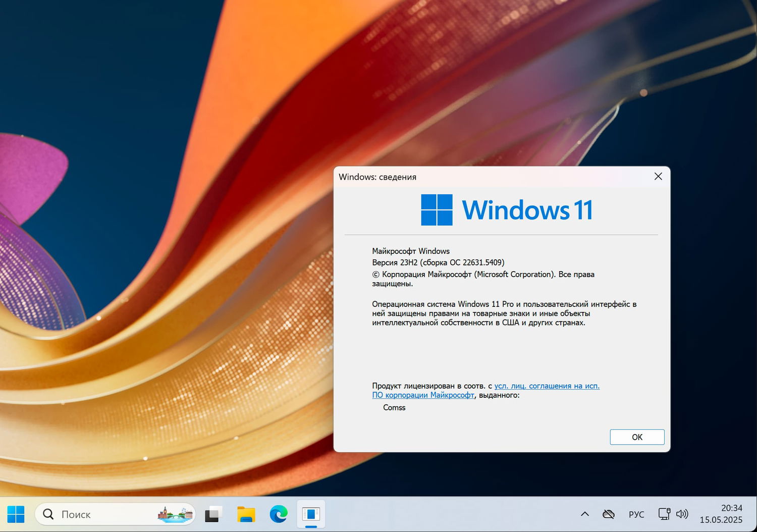
Task: Click the Операционная система Windows 11 Pro paragraph
Action: [x=504, y=313]
